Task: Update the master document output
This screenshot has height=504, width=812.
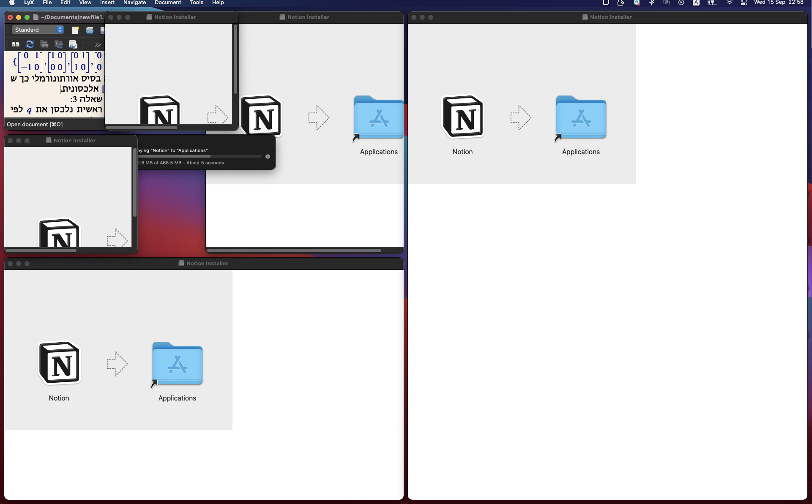Action: click(59, 44)
